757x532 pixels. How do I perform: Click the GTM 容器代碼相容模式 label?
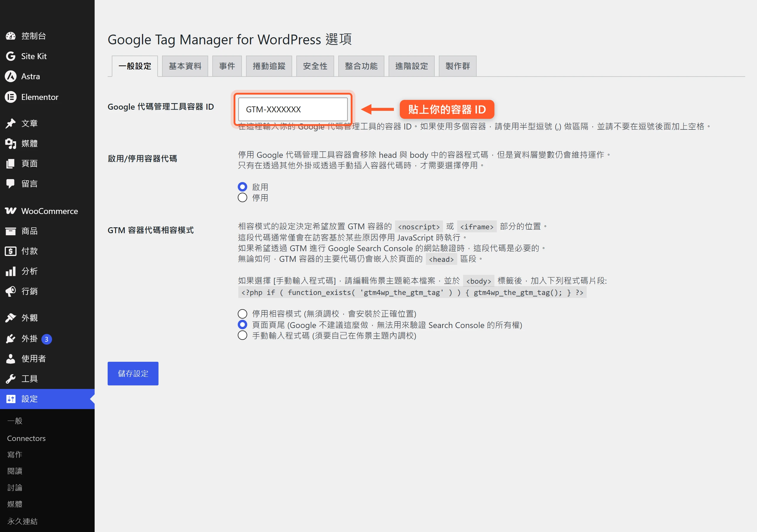point(150,230)
